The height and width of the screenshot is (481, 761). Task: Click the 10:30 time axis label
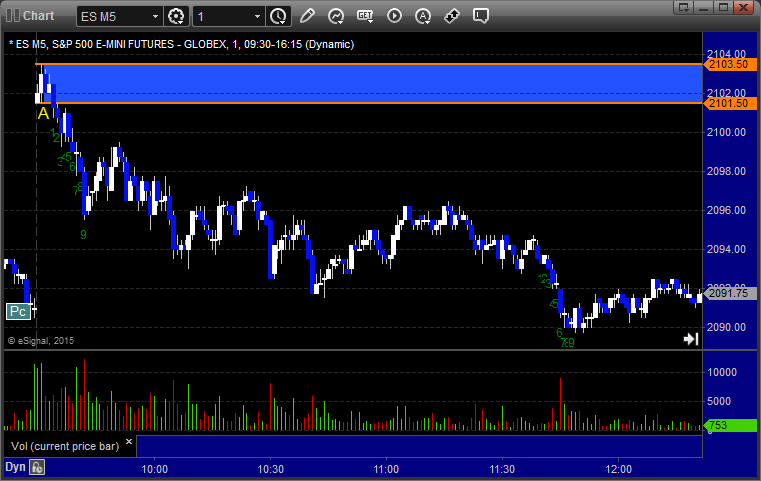point(270,469)
